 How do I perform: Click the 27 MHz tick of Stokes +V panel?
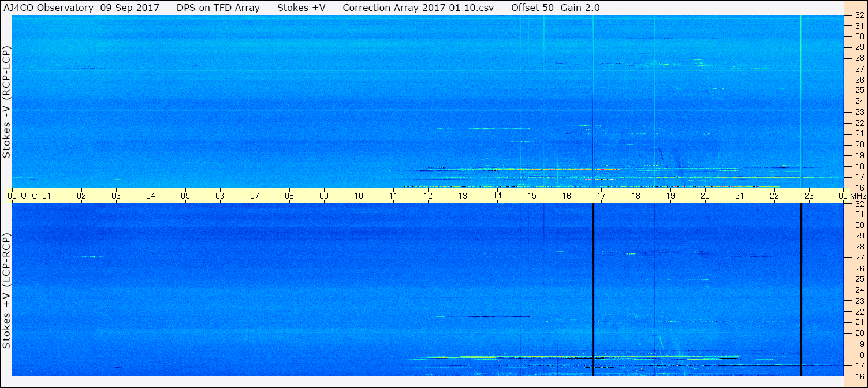(x=859, y=258)
